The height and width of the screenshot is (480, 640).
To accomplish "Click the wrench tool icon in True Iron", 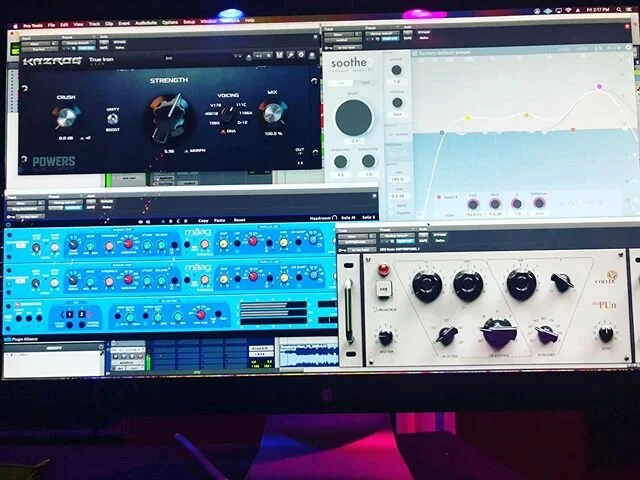I will 290,55.
